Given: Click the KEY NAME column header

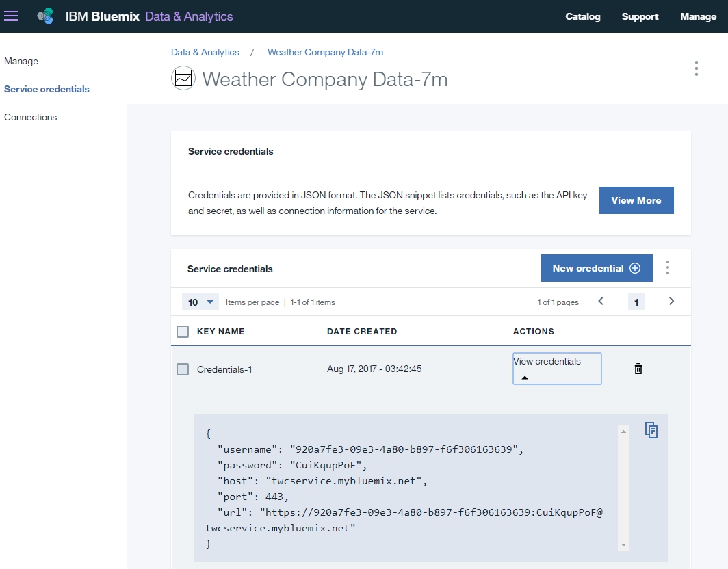Looking at the screenshot, I should (220, 332).
